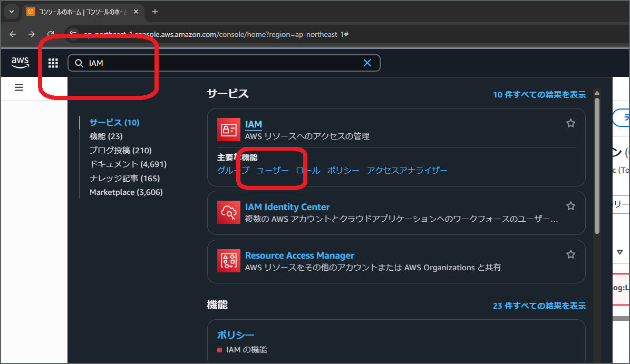Close the コンソールのホーム browser tab
Viewport: 630px width, 364px height.
[136, 12]
